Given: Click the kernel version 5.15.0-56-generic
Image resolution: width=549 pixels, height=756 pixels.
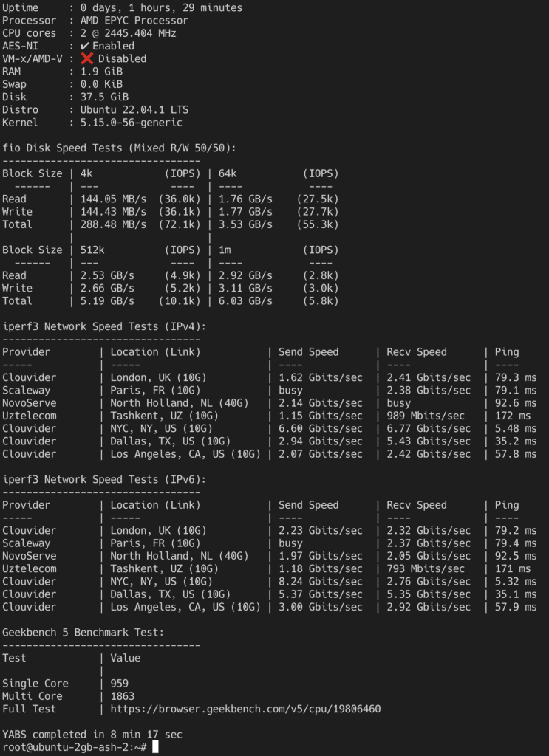Looking at the screenshot, I should tap(132, 123).
